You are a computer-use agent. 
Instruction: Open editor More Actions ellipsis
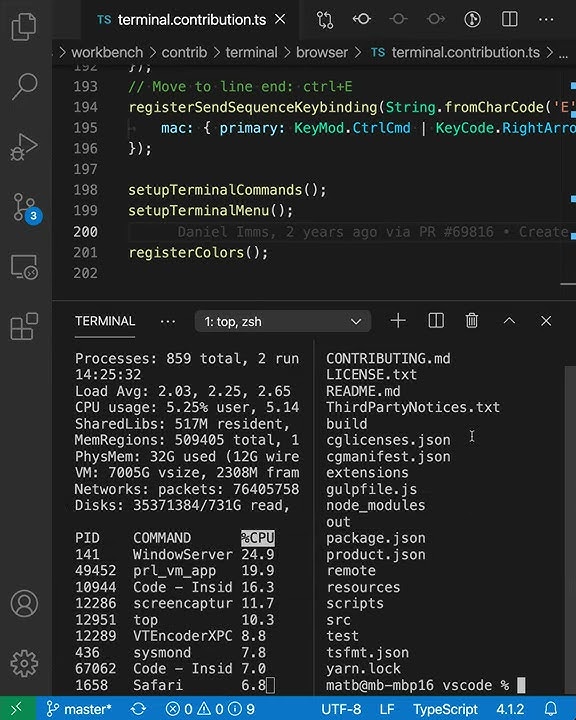pyautogui.click(x=546, y=20)
